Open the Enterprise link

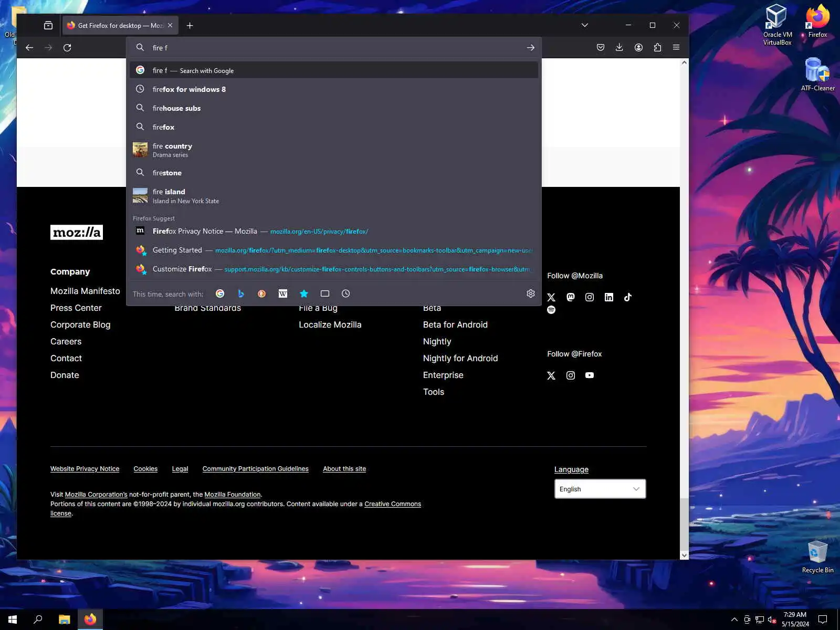tap(443, 375)
